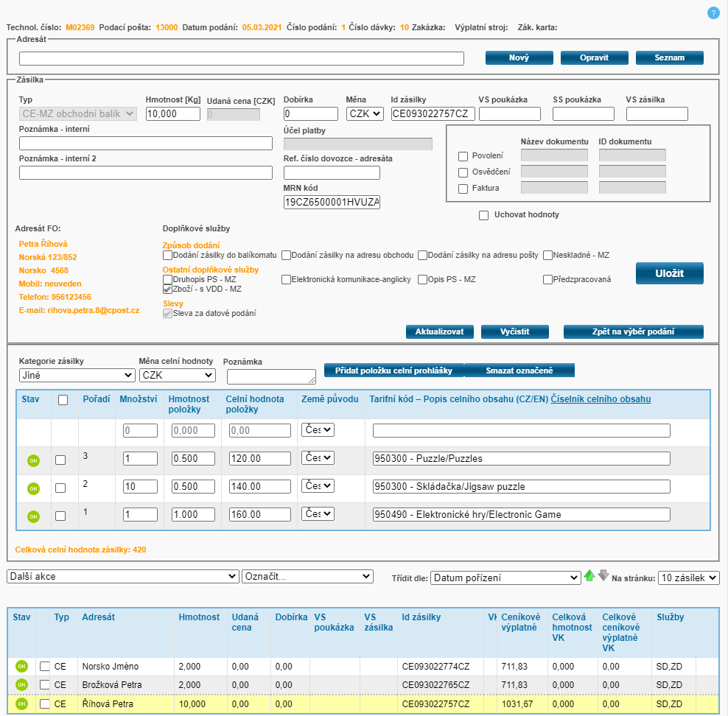728x716 pixels.
Task: Check Dodání zásilky do balíkomatu option
Action: (167, 255)
